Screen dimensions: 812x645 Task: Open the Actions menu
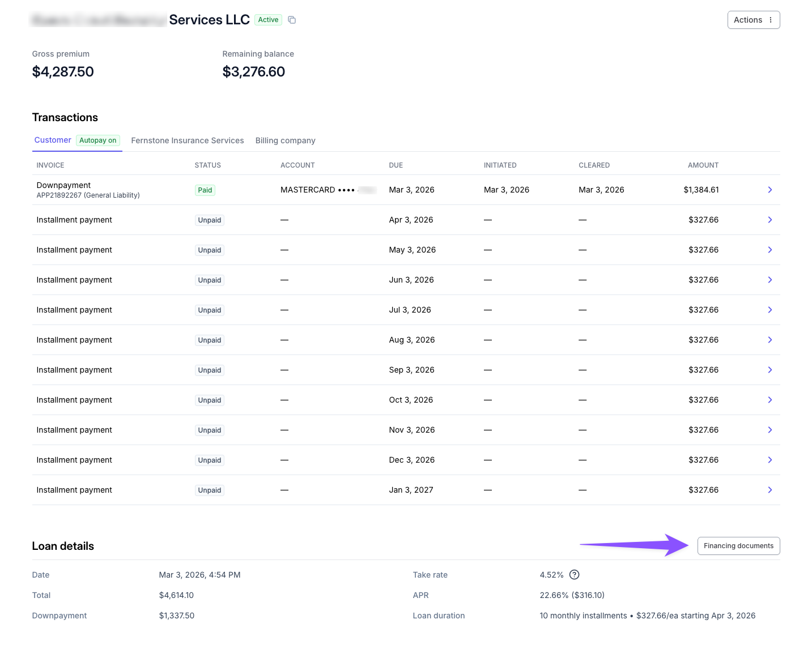point(754,20)
